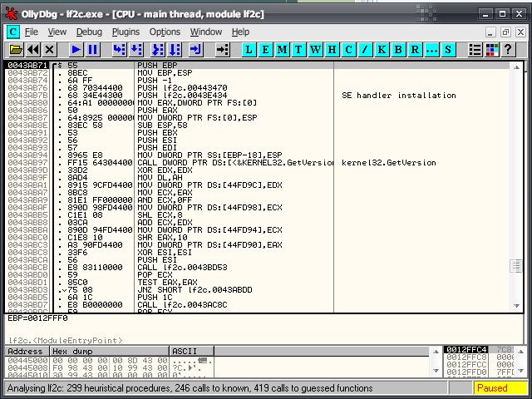Select the CALL KERNEL32.GetVersion instruction line
The width and height of the screenshot is (532, 399).
point(257,163)
